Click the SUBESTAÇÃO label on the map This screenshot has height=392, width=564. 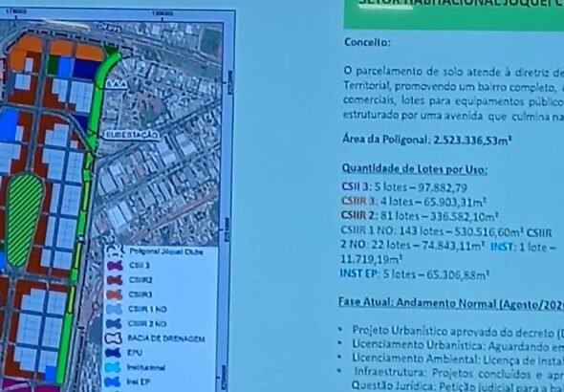click(131, 135)
